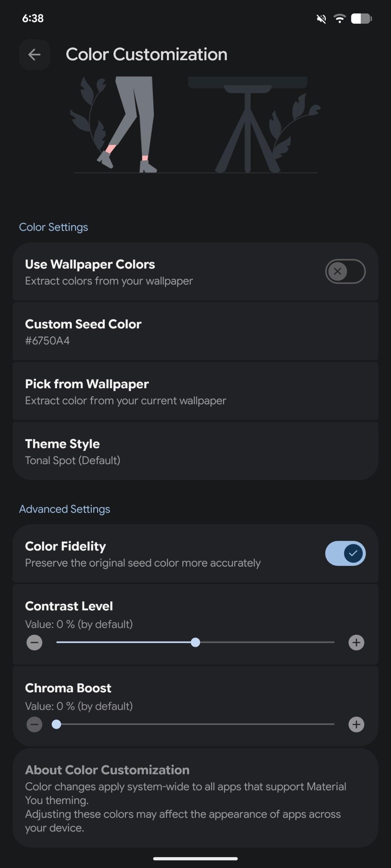Viewport: 391px width, 868px height.
Task: Tap the muted sound status icon
Action: [x=321, y=19]
